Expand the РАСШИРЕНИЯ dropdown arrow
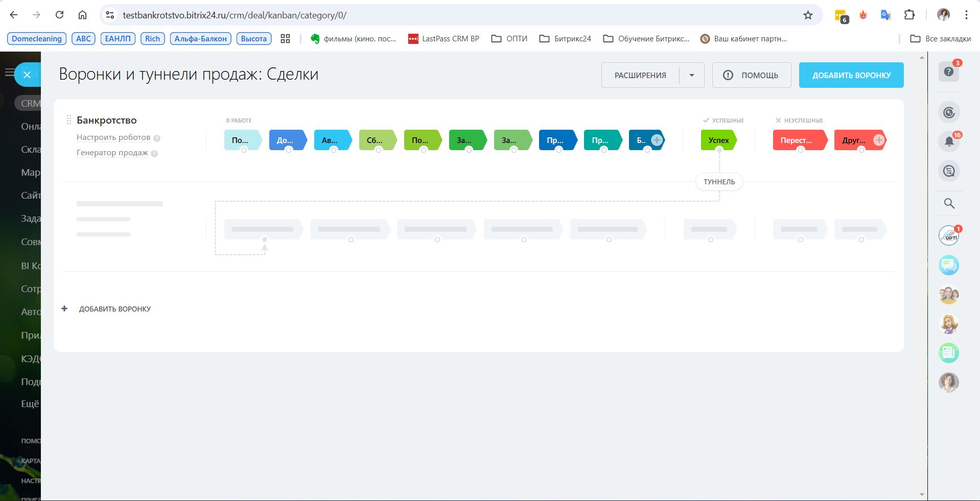The height and width of the screenshot is (501, 980). (x=692, y=75)
